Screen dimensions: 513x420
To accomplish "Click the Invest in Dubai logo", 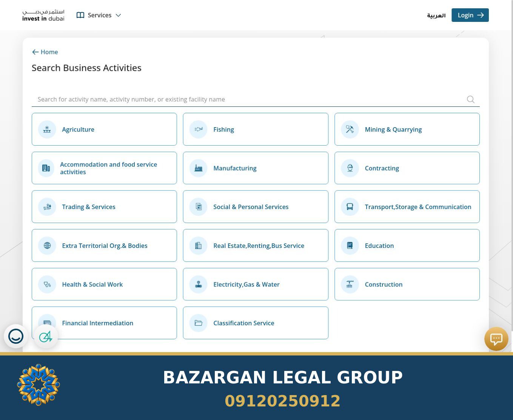I will (43, 15).
